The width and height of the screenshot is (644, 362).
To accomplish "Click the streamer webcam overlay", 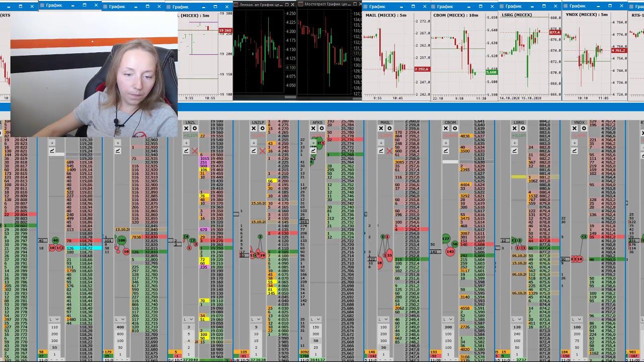I will 94,74.
